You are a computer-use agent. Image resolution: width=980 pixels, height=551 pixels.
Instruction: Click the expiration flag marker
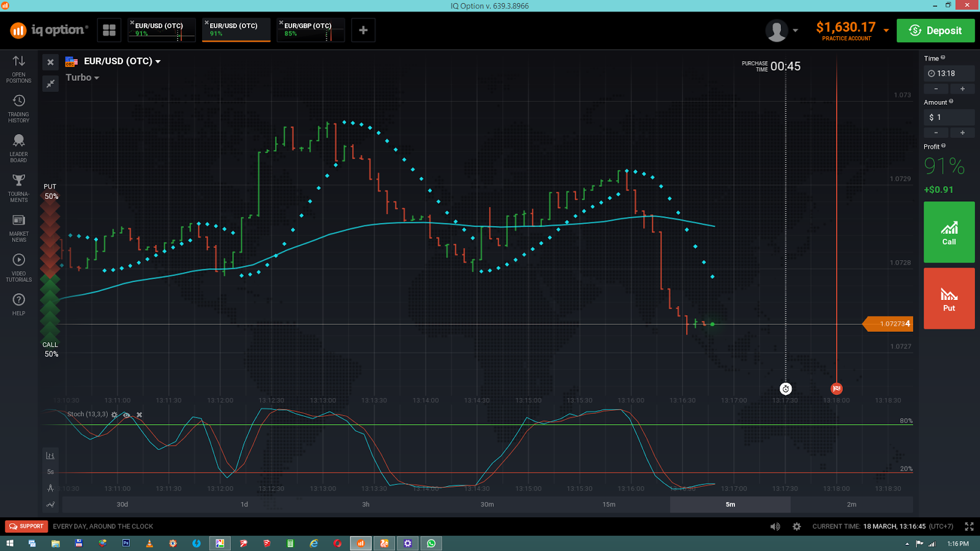837,389
